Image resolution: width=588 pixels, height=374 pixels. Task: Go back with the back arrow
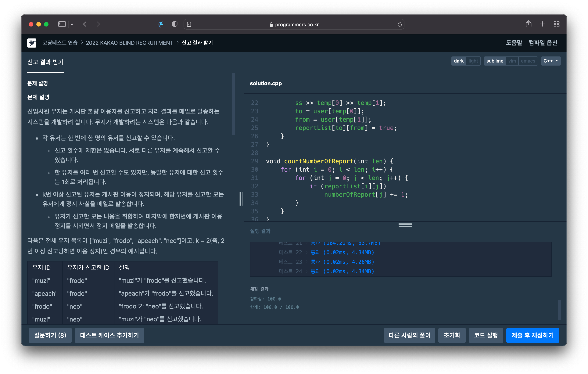coord(85,24)
